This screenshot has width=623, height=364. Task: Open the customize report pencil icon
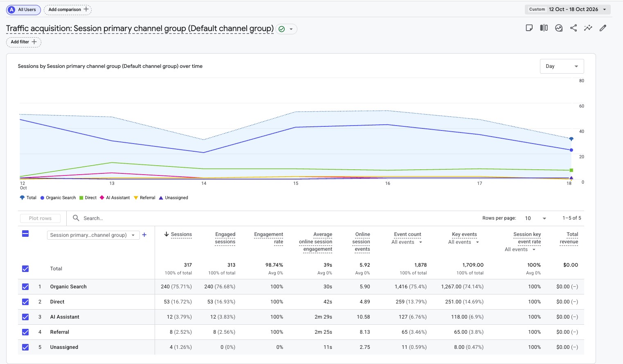click(603, 28)
